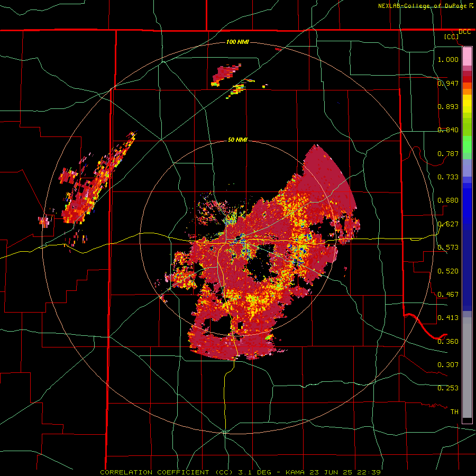Screen dimensions: 476x476
Task: Pick the yellow segment of the color bar
Action: click(x=467, y=104)
